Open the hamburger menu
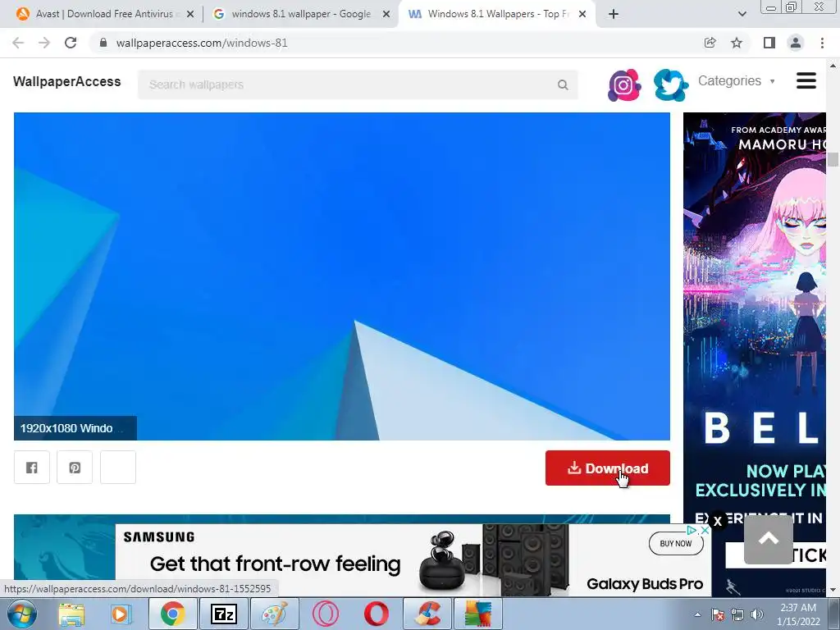The width and height of the screenshot is (840, 630). tap(806, 81)
